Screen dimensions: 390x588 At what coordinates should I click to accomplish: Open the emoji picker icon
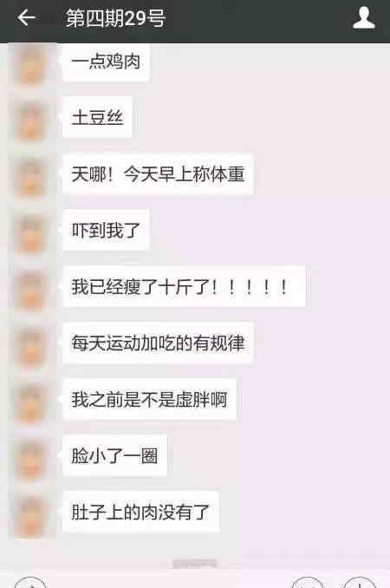tap(308, 583)
